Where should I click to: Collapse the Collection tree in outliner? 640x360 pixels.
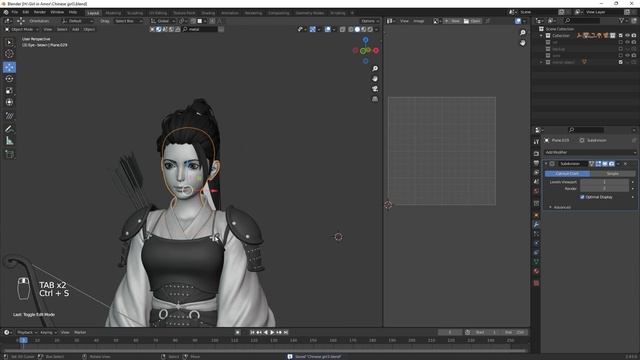(x=542, y=36)
